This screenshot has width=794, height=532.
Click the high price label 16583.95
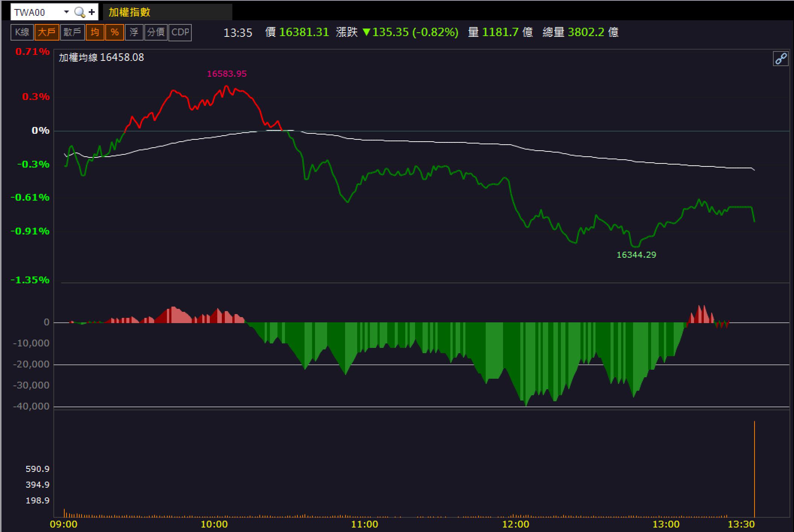tap(227, 74)
